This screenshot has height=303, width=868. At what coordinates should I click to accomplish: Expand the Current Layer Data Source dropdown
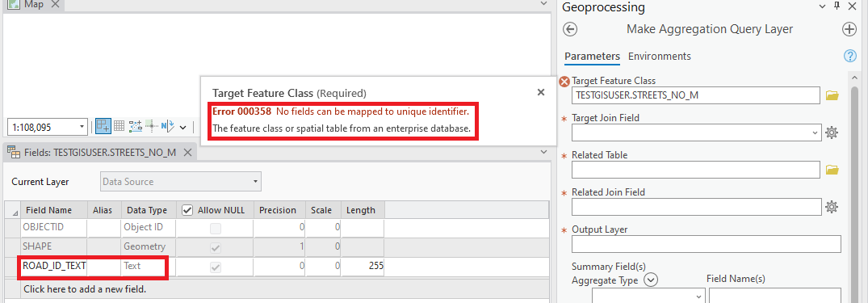[x=181, y=182]
